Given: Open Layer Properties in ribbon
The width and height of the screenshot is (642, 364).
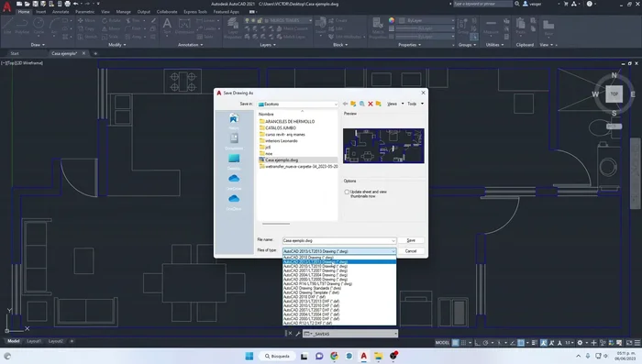Looking at the screenshot, I should tap(233, 28).
